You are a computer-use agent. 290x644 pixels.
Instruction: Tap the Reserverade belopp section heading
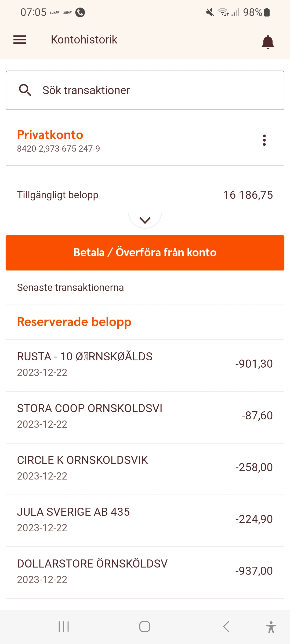coord(74,322)
